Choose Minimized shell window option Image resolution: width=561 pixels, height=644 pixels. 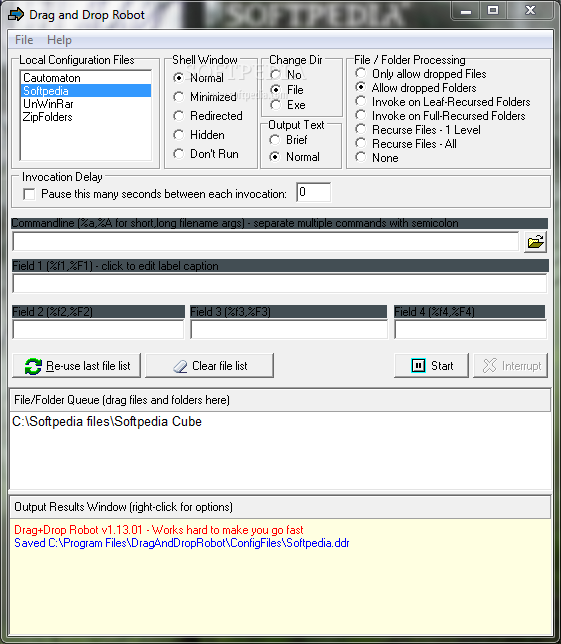tap(205, 97)
